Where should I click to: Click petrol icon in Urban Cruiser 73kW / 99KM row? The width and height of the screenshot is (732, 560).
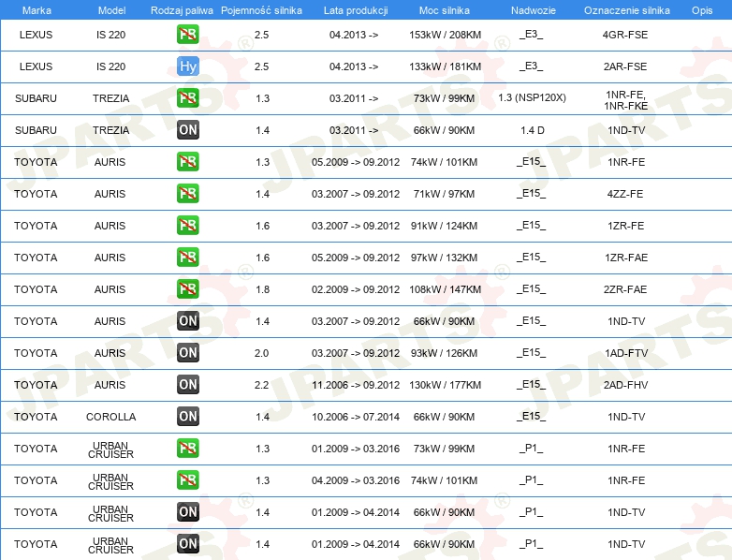tap(187, 448)
